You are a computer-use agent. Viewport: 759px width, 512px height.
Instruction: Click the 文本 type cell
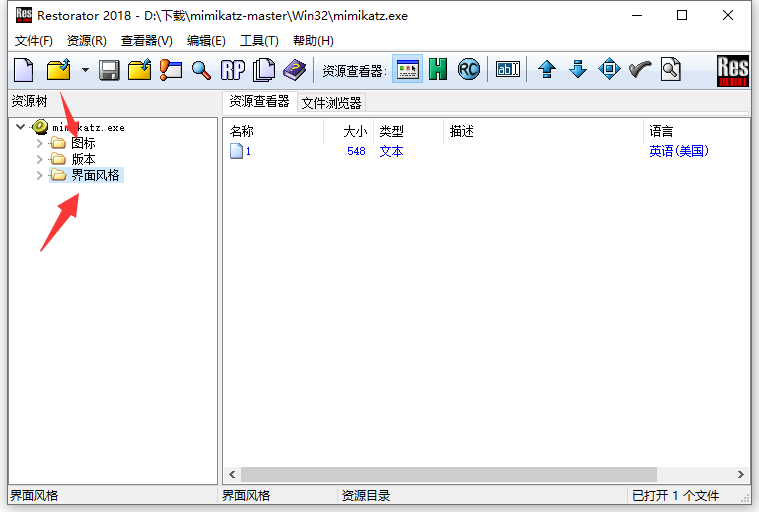tap(391, 151)
